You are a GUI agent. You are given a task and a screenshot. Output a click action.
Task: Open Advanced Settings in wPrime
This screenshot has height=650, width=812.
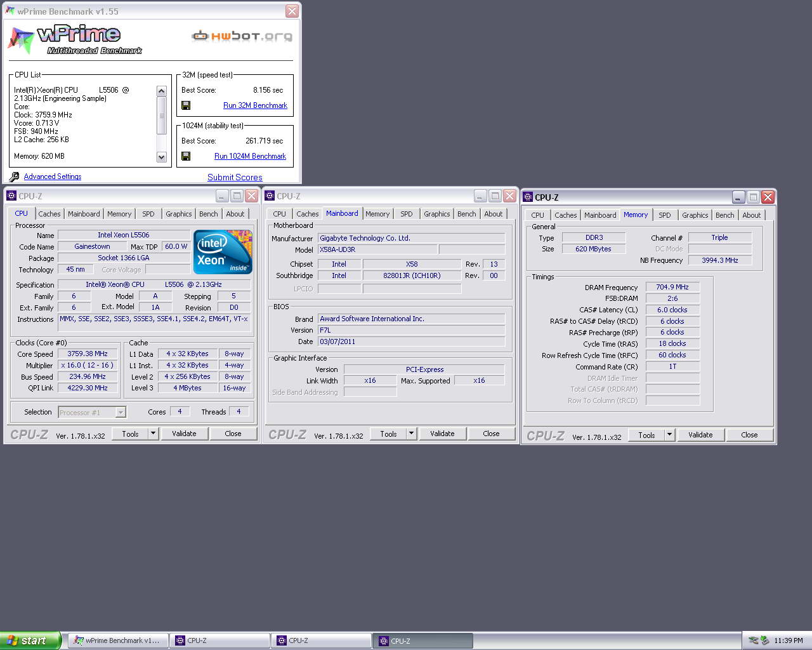(x=53, y=176)
